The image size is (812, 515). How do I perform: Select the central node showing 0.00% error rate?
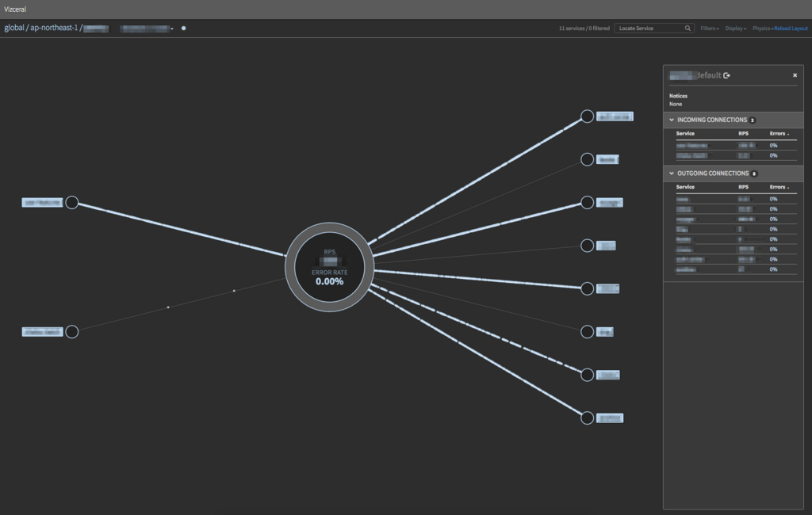tap(329, 267)
